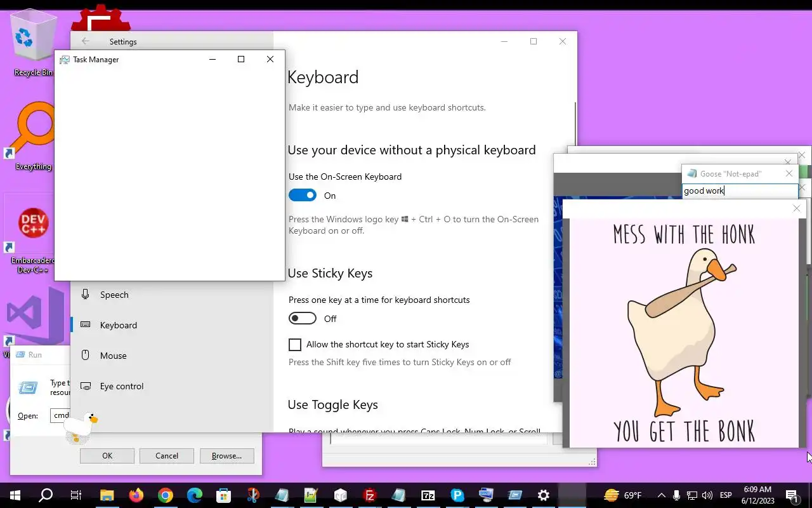Image resolution: width=812 pixels, height=508 pixels.
Task: Click the Keyboard page title in Settings
Action: 323,77
